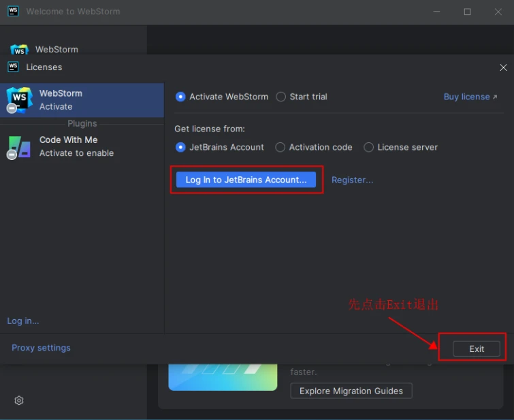
Task: Open the Register link
Action: (x=352, y=180)
